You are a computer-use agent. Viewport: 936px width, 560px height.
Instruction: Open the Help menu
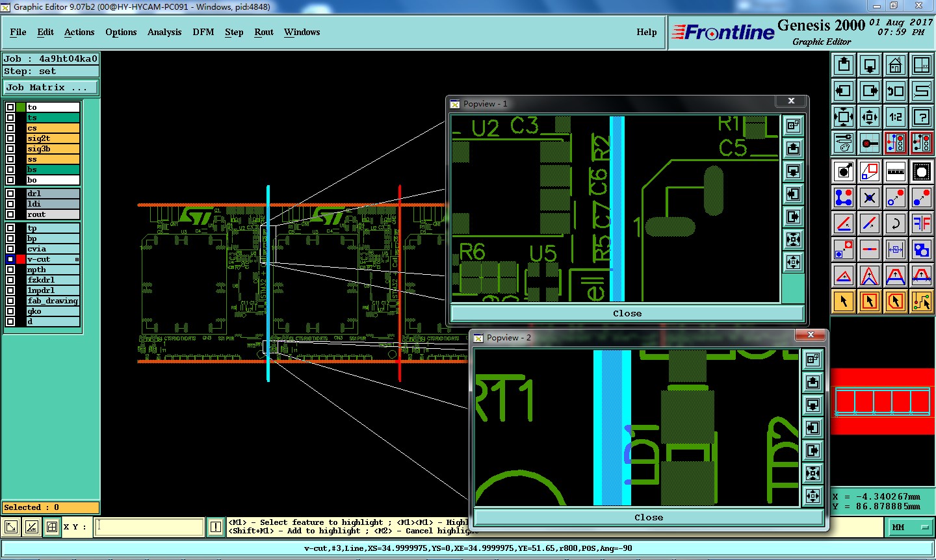click(x=647, y=32)
